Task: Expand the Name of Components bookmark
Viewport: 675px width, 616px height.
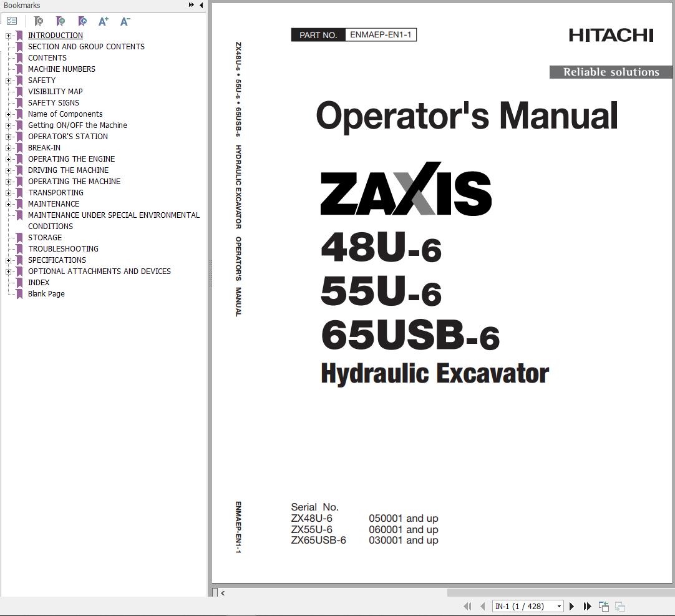Action: (x=8, y=114)
